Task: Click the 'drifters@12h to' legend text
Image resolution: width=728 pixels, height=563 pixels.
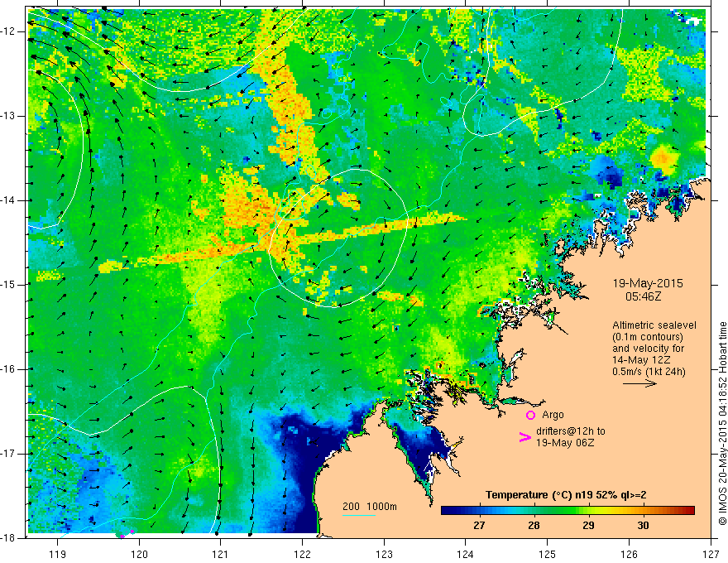Action: click(x=571, y=431)
